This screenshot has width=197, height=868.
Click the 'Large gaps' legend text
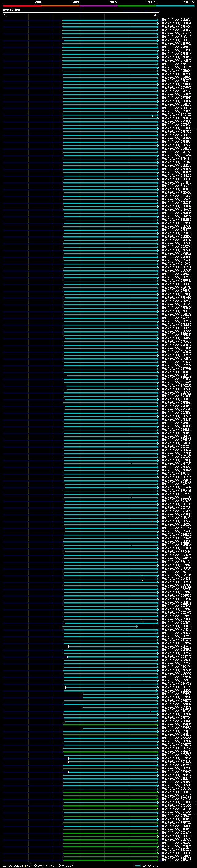[13, 865]
